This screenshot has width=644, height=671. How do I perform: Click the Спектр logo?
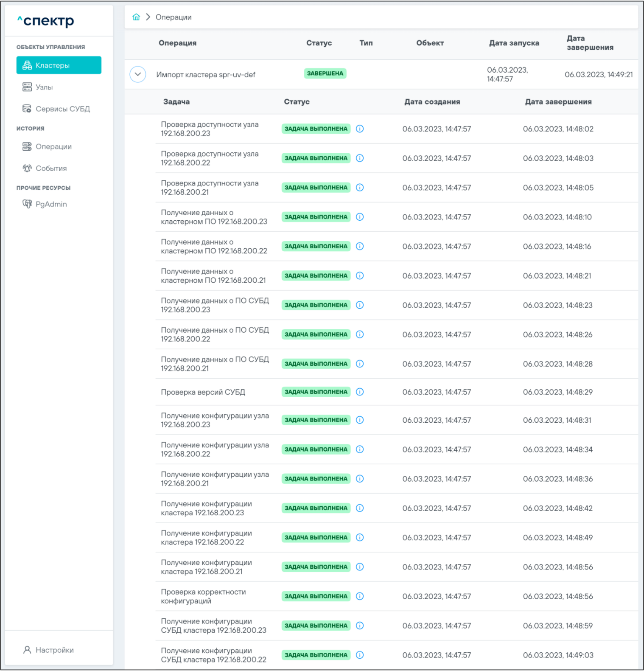point(46,20)
